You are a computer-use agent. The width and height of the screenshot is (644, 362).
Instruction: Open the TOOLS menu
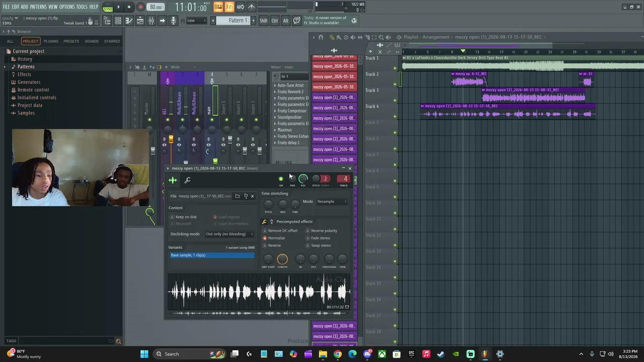coord(82,7)
